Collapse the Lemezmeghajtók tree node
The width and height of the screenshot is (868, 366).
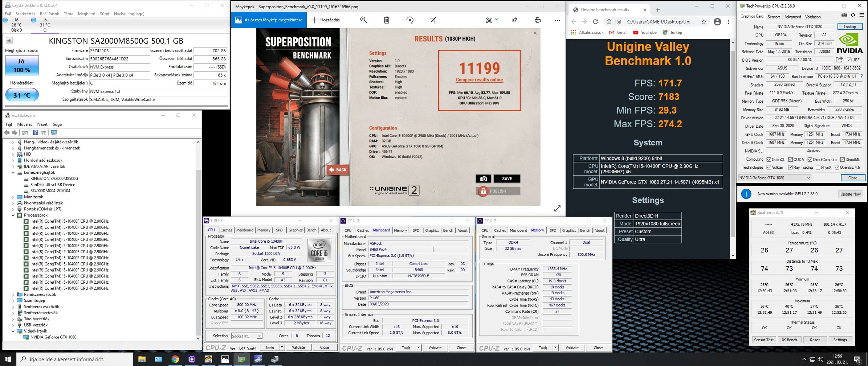click(x=13, y=173)
